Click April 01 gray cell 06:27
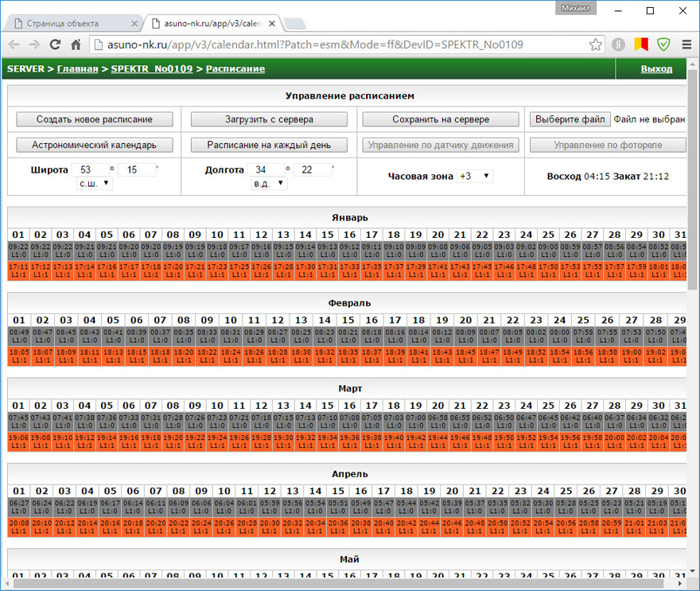Viewport: 700px width, 591px height. pos(19,507)
